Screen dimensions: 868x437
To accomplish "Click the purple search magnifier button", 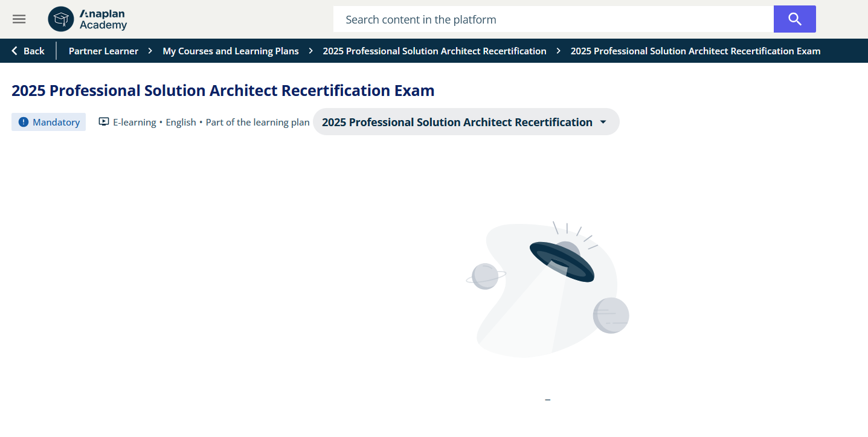I will (x=795, y=19).
